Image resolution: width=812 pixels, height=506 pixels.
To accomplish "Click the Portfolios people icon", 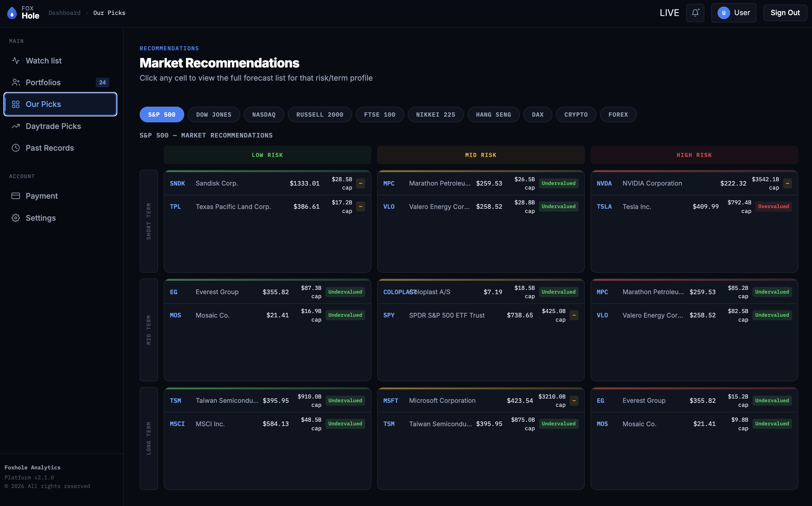I will pyautogui.click(x=16, y=82).
